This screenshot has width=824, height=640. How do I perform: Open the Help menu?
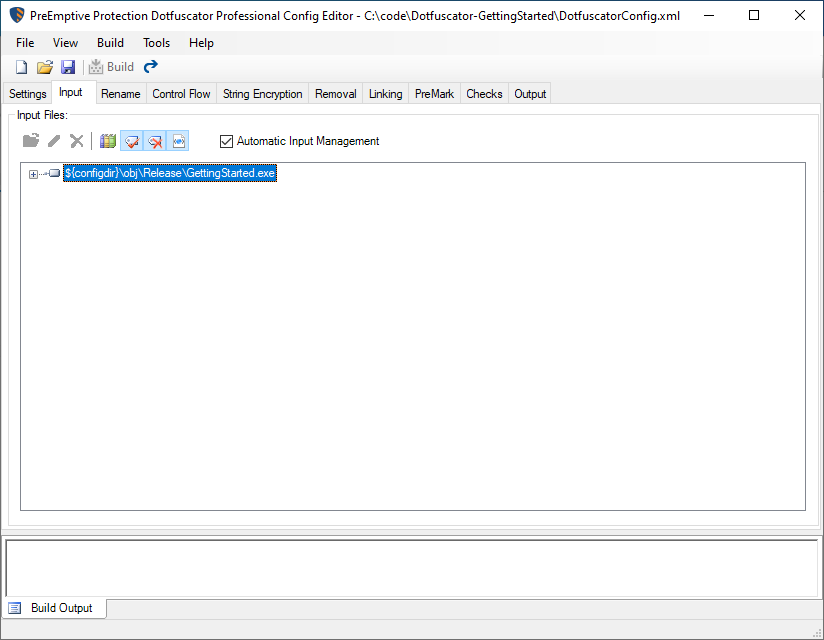pyautogui.click(x=201, y=43)
